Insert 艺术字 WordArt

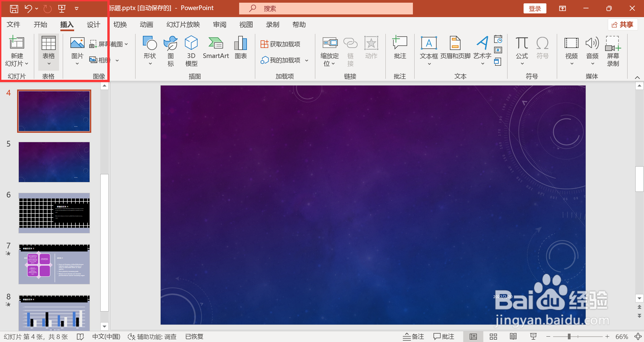[x=482, y=51]
